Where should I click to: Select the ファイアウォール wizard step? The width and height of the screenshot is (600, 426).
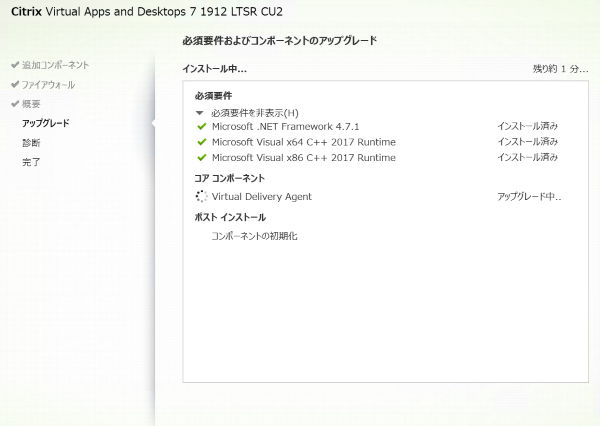[48, 85]
